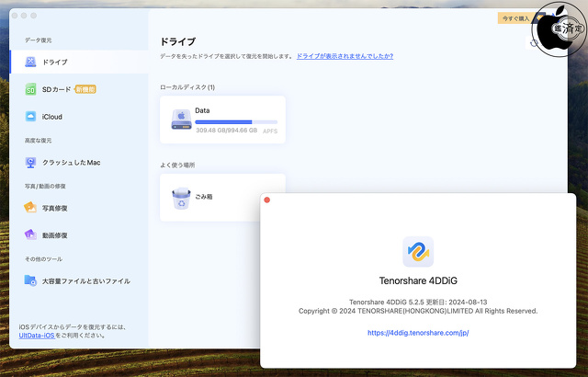This screenshot has width=588, height=377.
Task: Click the Tenorshare 4DDiG app logo
Action: (x=418, y=252)
